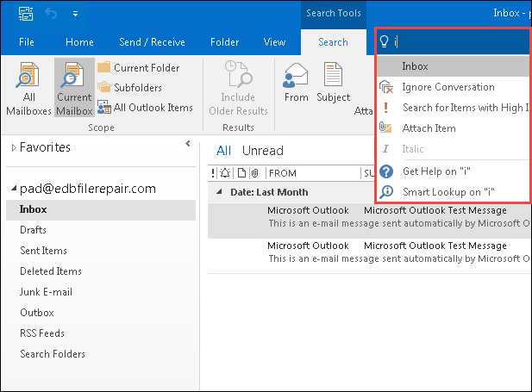
Task: Click the Italic suggestion entry
Action: click(x=454, y=149)
